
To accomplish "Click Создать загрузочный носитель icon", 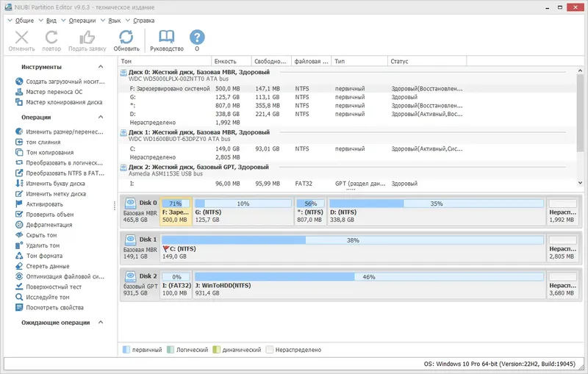I will (x=19, y=82).
